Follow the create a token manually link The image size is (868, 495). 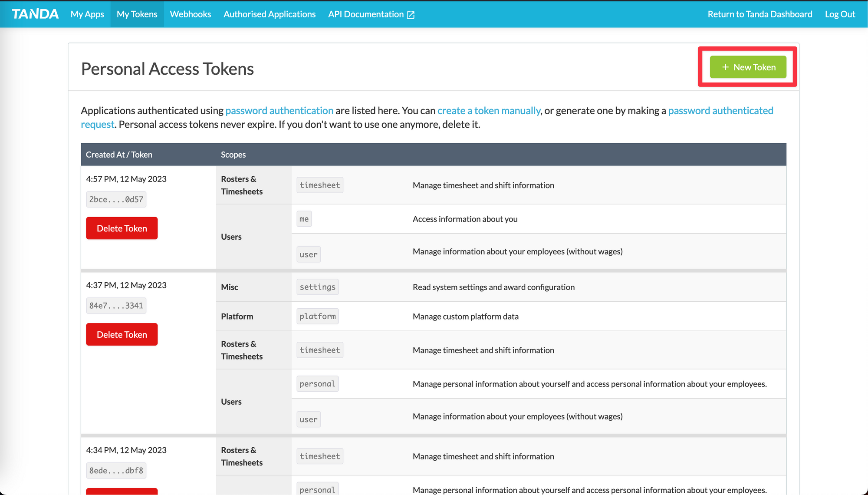pyautogui.click(x=489, y=110)
